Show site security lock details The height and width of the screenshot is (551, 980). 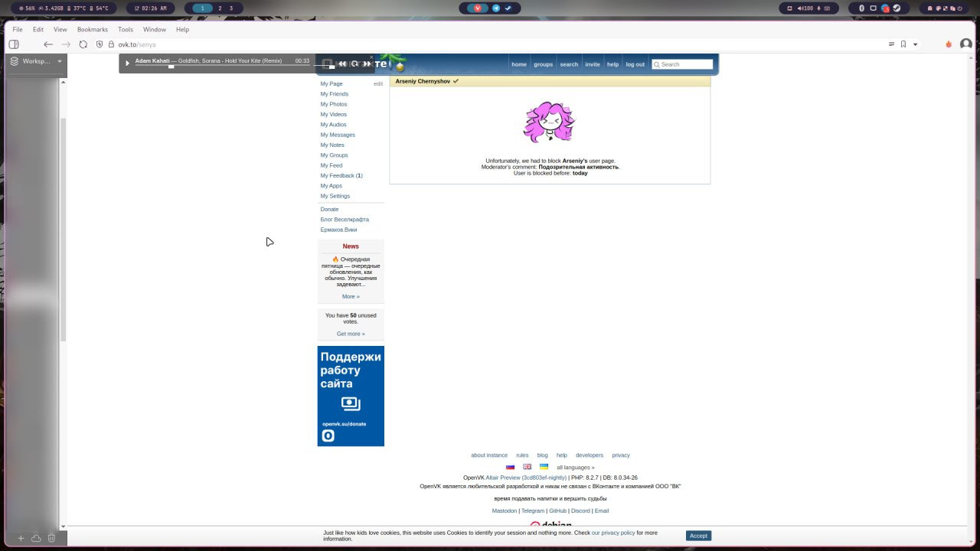click(111, 44)
